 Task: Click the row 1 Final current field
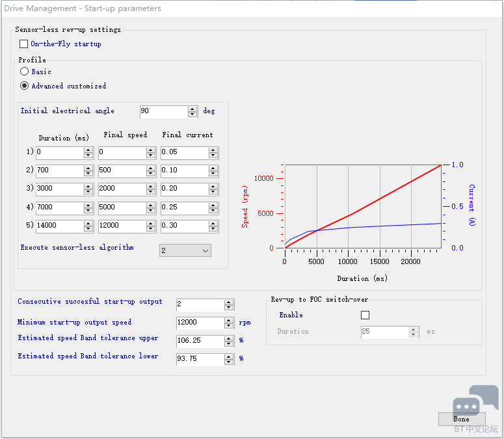click(184, 153)
